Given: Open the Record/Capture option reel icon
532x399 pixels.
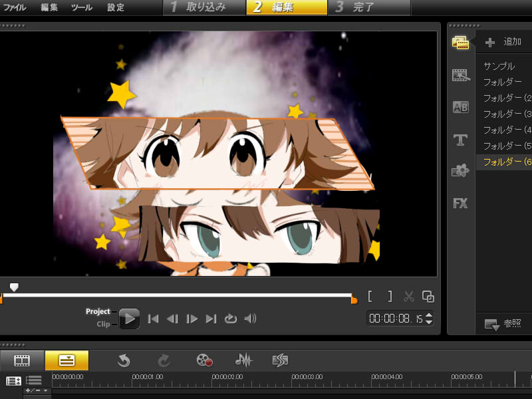Looking at the screenshot, I should pyautogui.click(x=204, y=360).
